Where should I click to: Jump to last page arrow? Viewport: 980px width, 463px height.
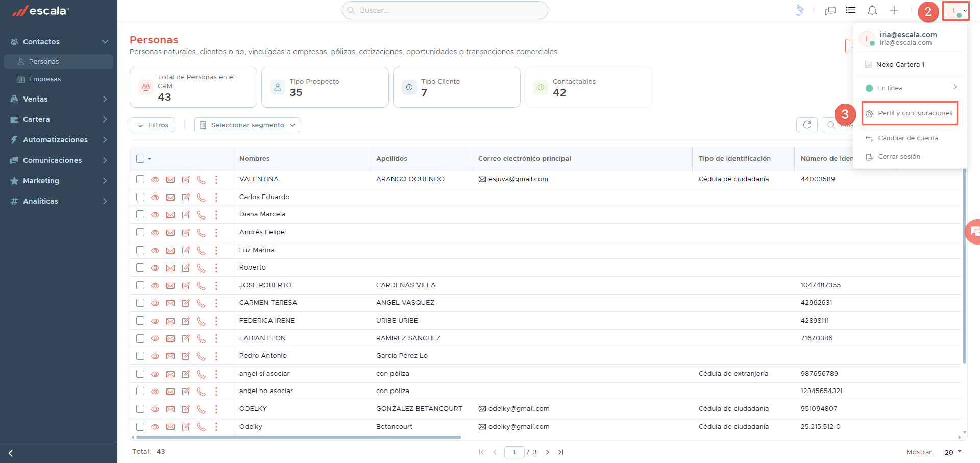pyautogui.click(x=561, y=452)
